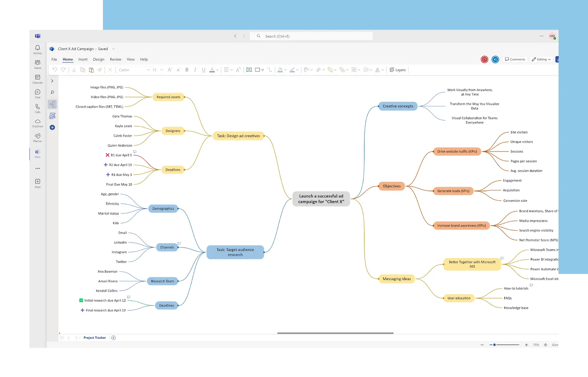Click zoom in plus button
Screen dimensions: 588x377
click(x=526, y=345)
